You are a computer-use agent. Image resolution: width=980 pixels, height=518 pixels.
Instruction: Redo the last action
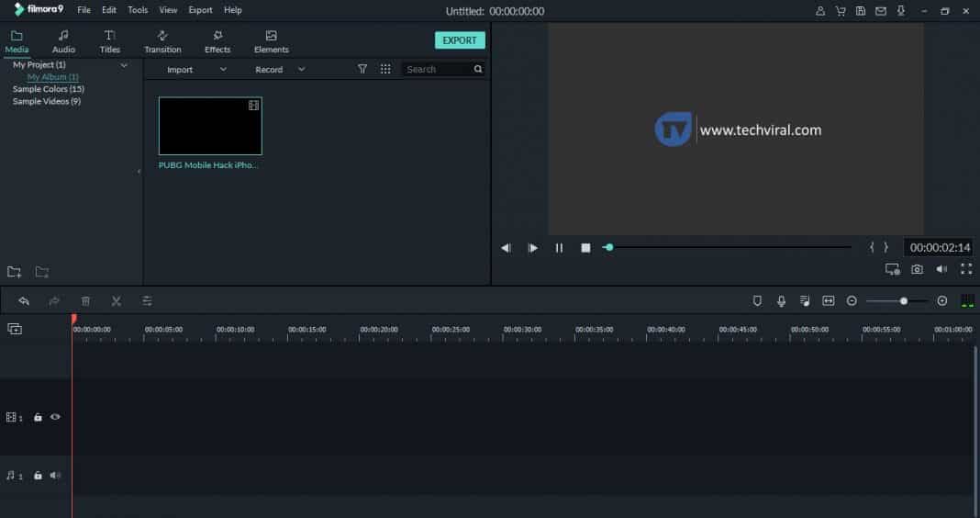54,301
